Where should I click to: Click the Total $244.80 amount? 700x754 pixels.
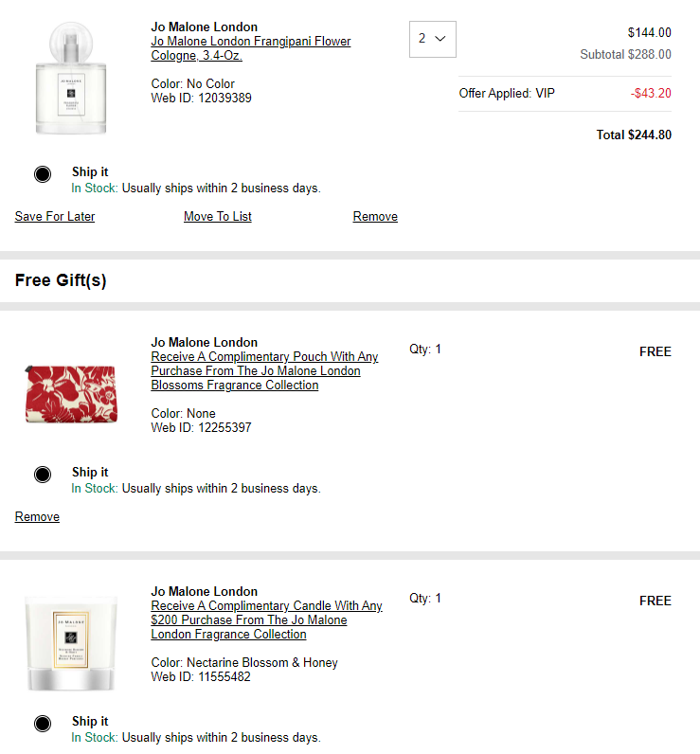click(634, 135)
